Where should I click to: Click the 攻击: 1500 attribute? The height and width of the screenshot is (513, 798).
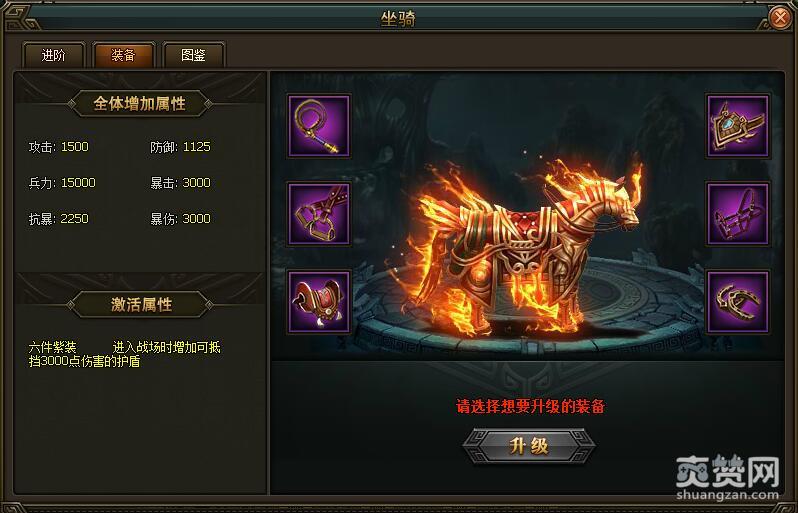pyautogui.click(x=59, y=147)
